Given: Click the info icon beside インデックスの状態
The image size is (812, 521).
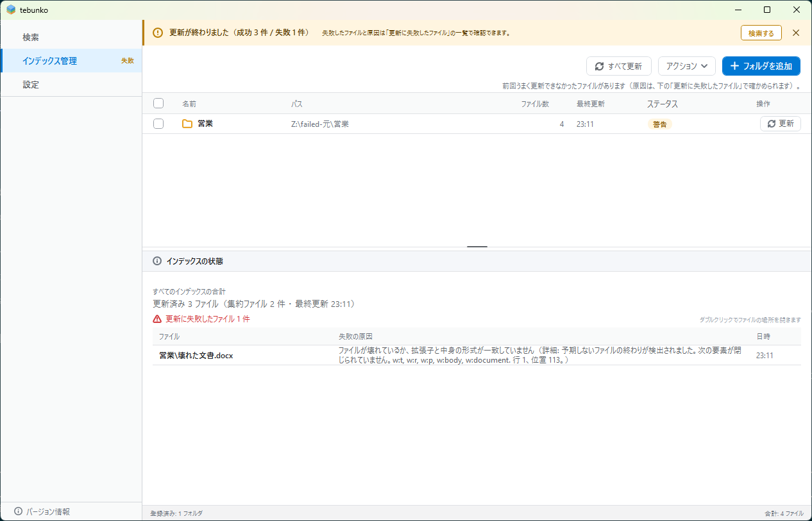Looking at the screenshot, I should point(157,261).
